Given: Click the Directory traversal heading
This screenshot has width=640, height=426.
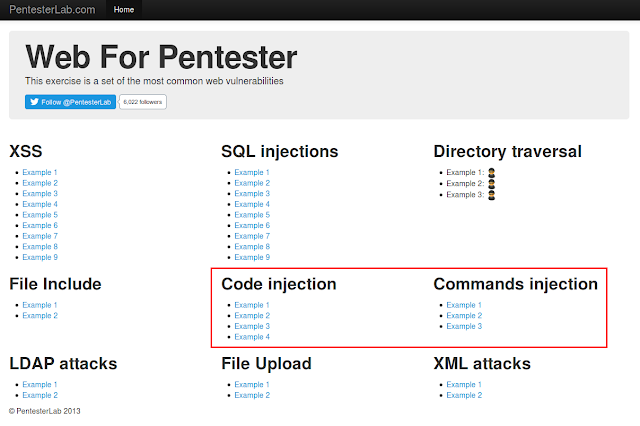Looking at the screenshot, I should (x=507, y=151).
